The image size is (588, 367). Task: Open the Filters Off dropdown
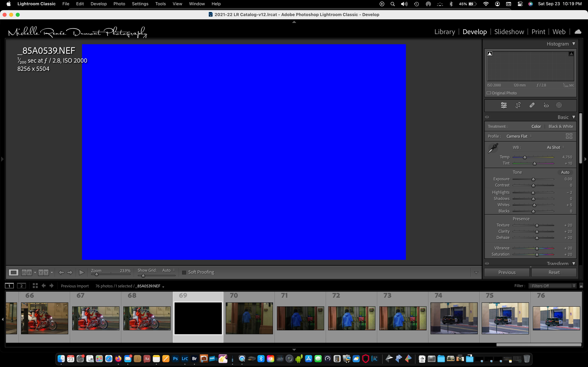coord(552,286)
